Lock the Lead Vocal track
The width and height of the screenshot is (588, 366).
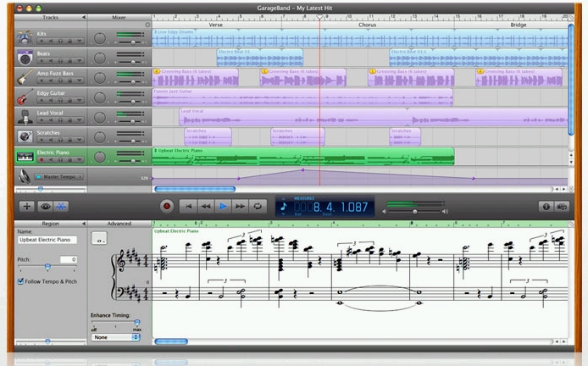coord(69,120)
